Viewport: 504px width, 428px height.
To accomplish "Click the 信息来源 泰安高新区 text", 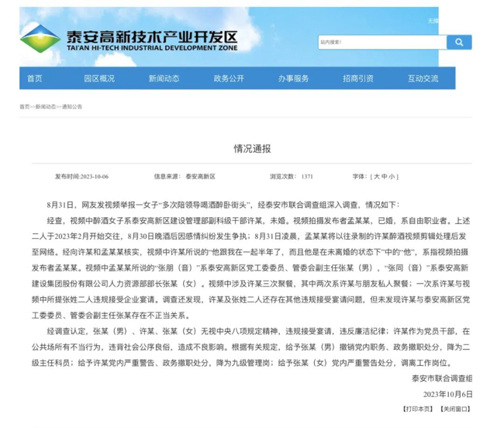I will pyautogui.click(x=185, y=177).
